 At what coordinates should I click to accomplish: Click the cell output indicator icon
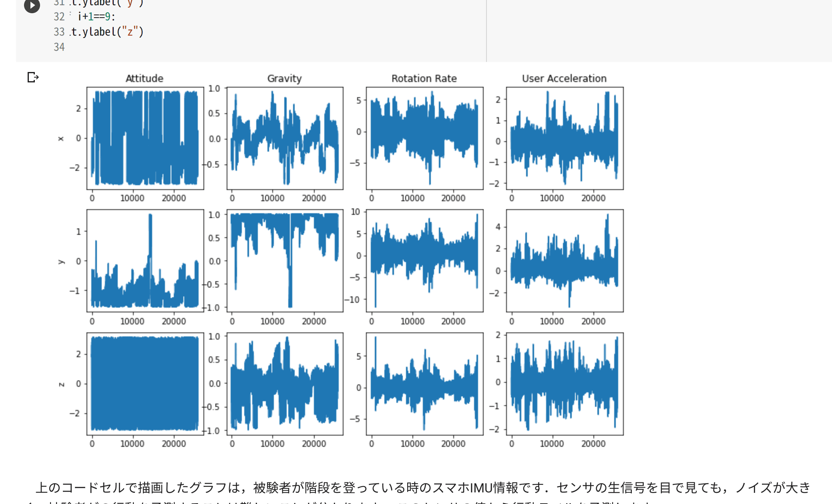tap(32, 77)
